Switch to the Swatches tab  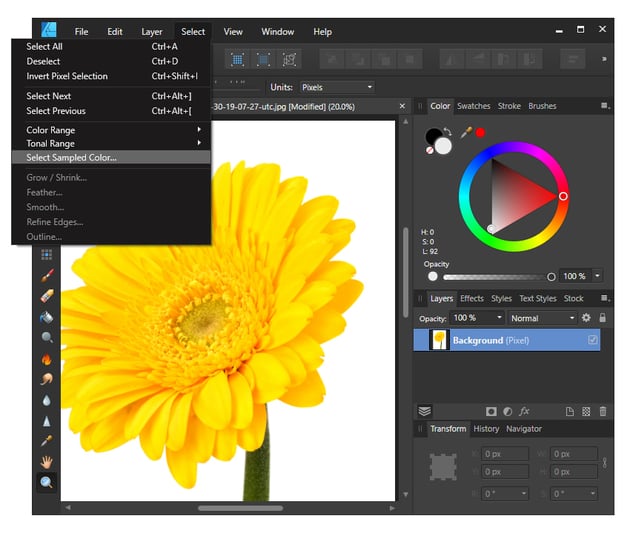[474, 106]
